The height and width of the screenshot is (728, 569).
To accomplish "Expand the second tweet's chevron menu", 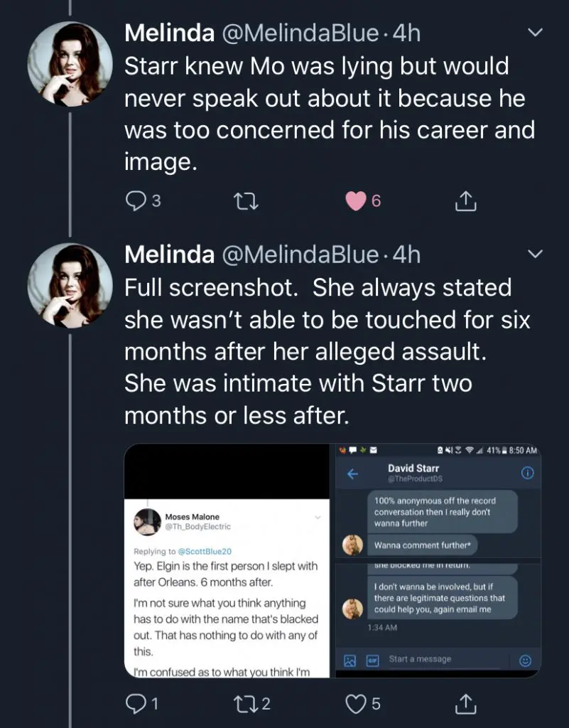I will [536, 254].
